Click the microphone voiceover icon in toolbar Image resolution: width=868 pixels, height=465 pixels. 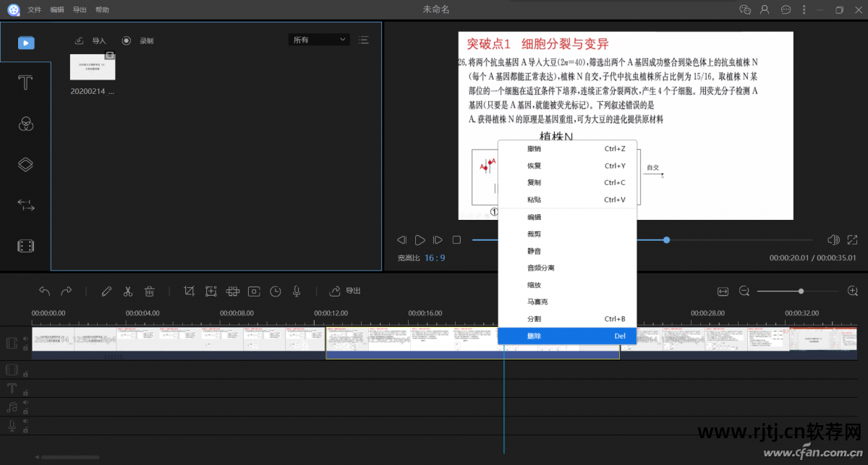pyautogui.click(x=297, y=291)
